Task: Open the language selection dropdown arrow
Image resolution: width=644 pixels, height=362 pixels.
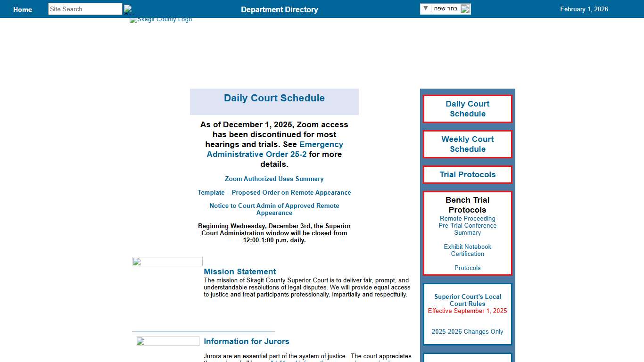Action: 426,8
